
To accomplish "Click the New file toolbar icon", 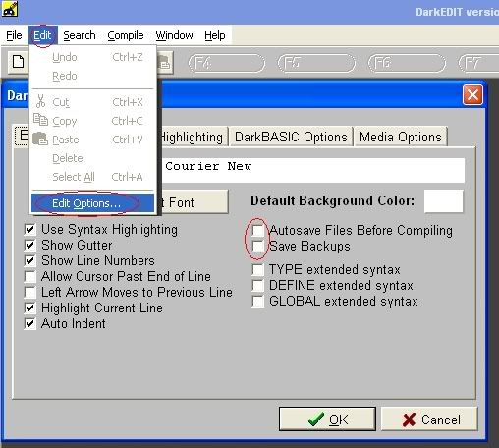I will point(18,62).
